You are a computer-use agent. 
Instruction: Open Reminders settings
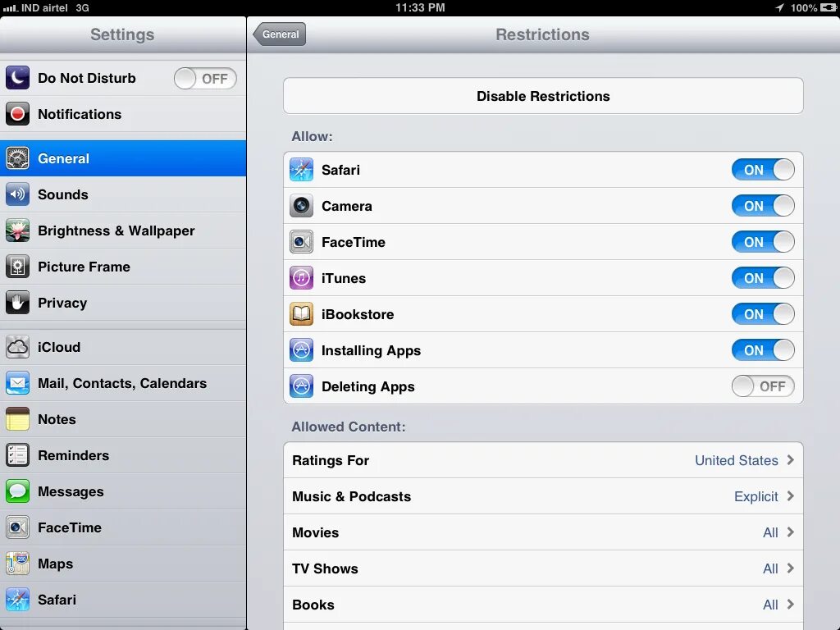click(123, 455)
